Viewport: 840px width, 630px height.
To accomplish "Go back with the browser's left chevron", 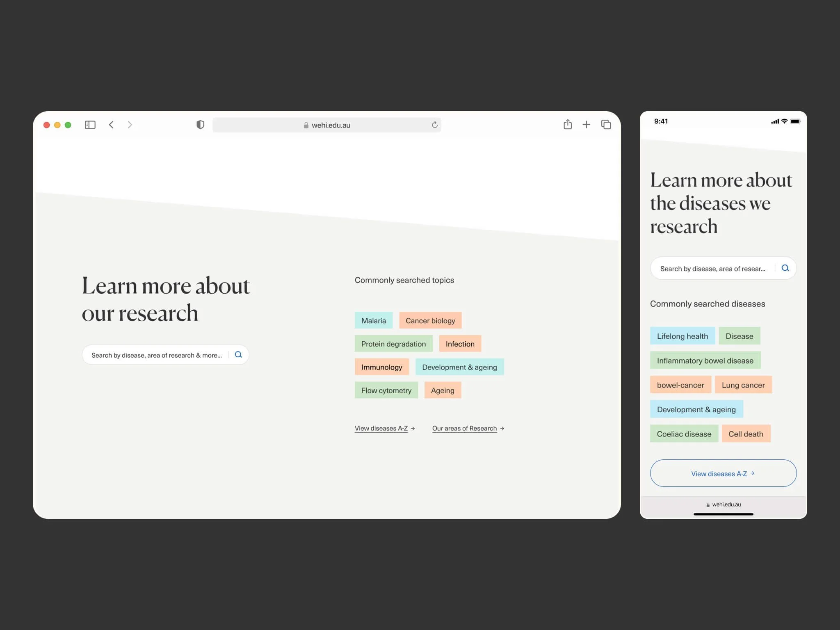I will (x=111, y=125).
